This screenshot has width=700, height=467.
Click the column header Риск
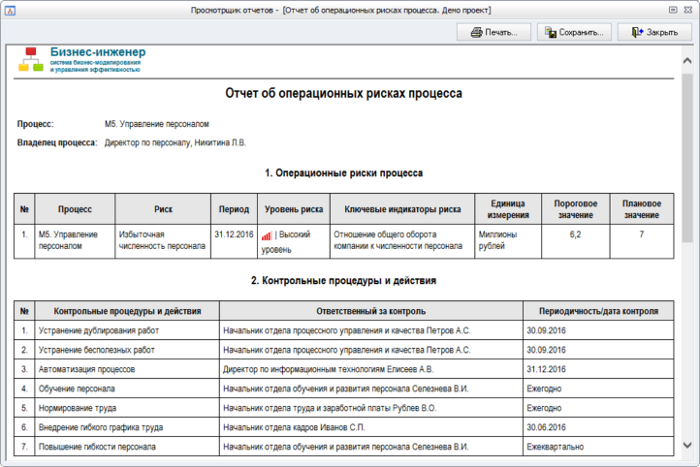point(163,209)
